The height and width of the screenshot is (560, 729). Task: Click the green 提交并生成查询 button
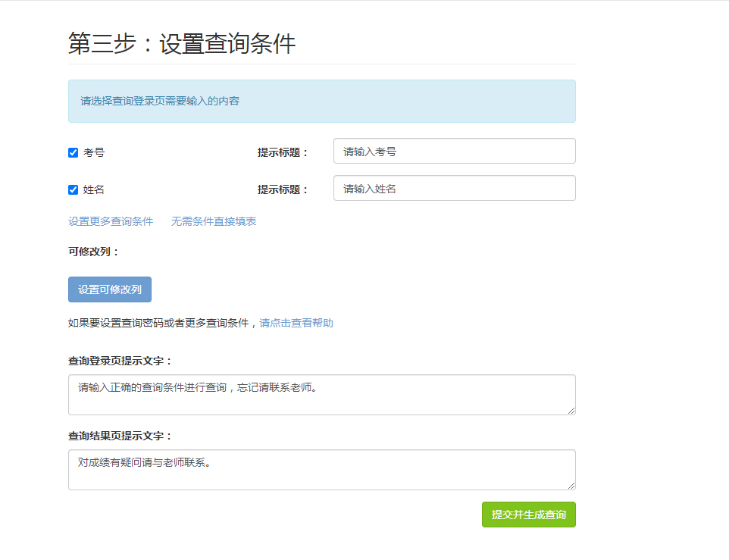click(x=529, y=515)
